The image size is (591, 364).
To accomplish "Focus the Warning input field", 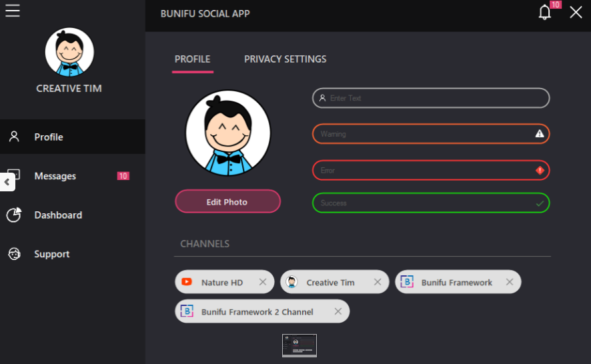I will 431,134.
